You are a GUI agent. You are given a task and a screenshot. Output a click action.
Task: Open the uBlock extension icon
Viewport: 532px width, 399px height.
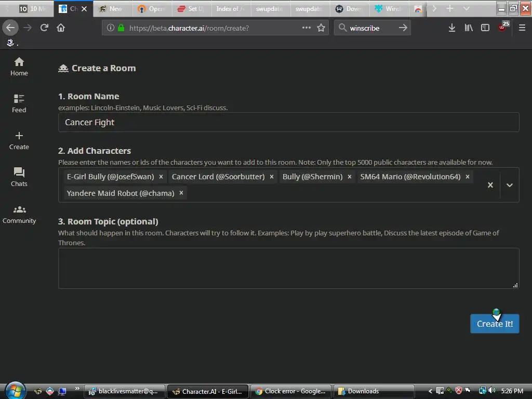tap(503, 27)
